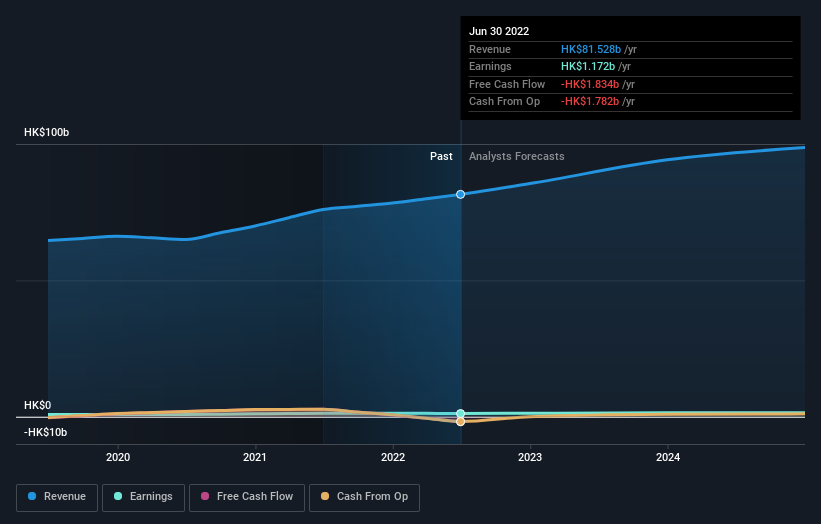Click the HK$81.528b revenue value
The width and height of the screenshot is (821, 524).
coord(591,49)
